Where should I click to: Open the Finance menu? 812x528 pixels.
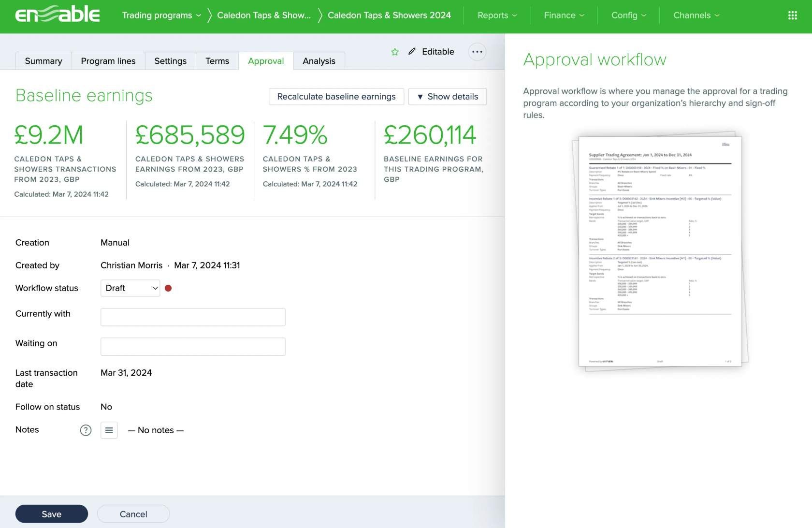(x=564, y=15)
